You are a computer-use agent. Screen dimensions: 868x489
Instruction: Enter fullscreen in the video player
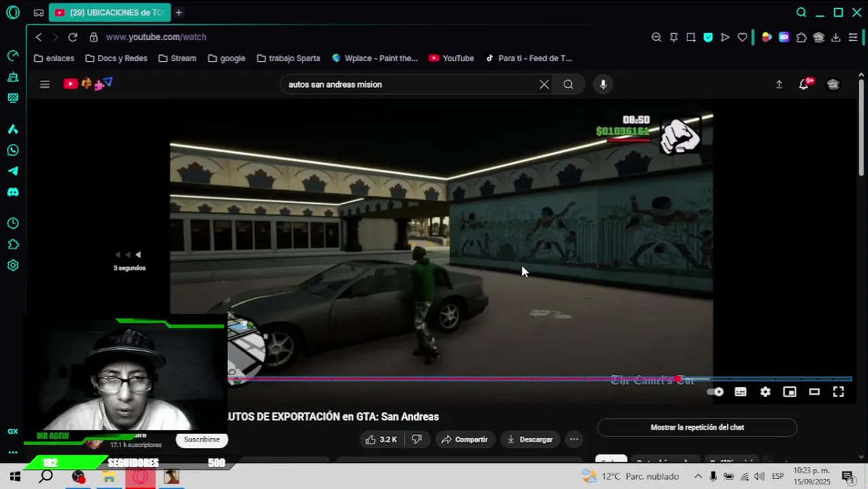pyautogui.click(x=839, y=392)
